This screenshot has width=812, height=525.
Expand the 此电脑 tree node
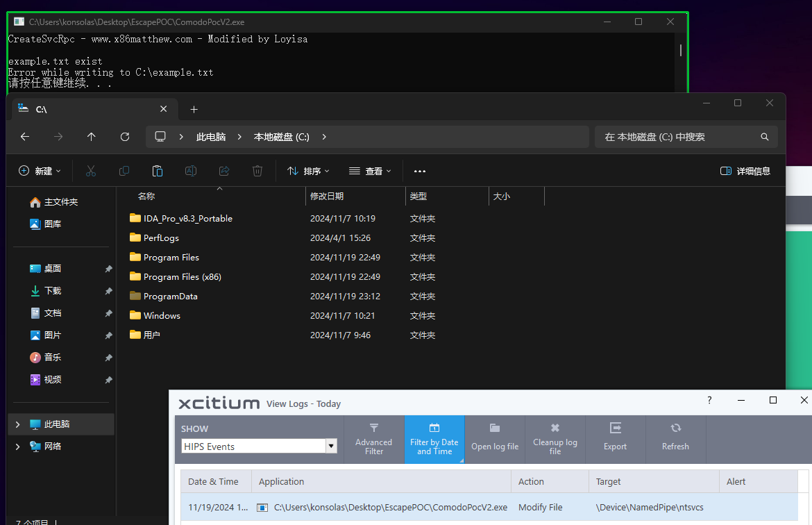(17, 424)
